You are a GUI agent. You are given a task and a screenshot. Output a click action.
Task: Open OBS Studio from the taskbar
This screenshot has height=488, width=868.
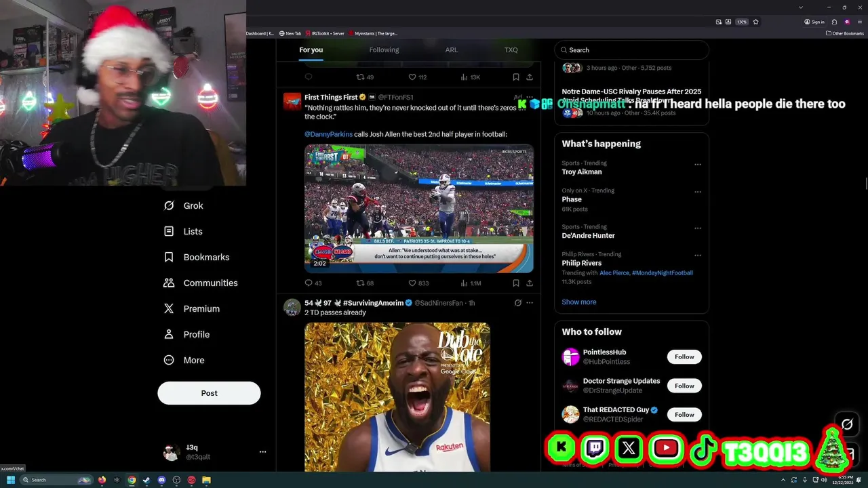pyautogui.click(x=176, y=480)
